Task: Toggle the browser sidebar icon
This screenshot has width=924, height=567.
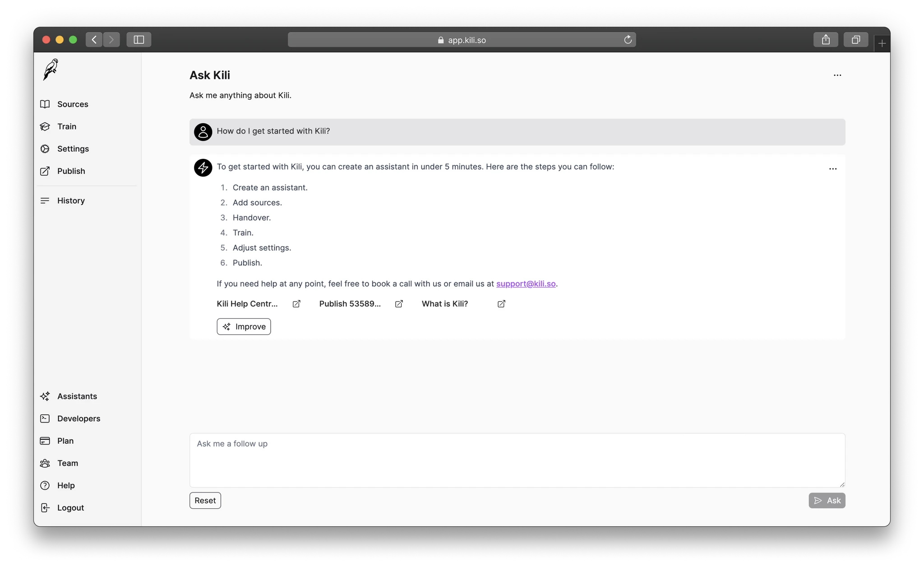Action: [139, 40]
